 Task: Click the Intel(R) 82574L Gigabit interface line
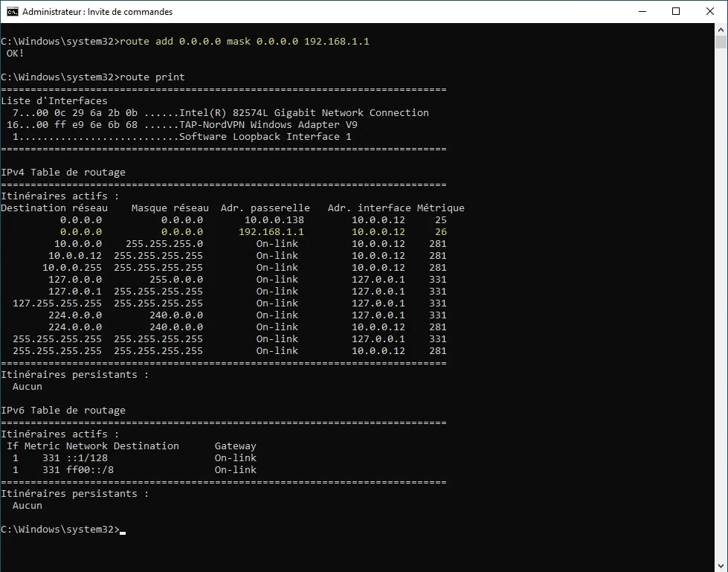[x=303, y=113]
